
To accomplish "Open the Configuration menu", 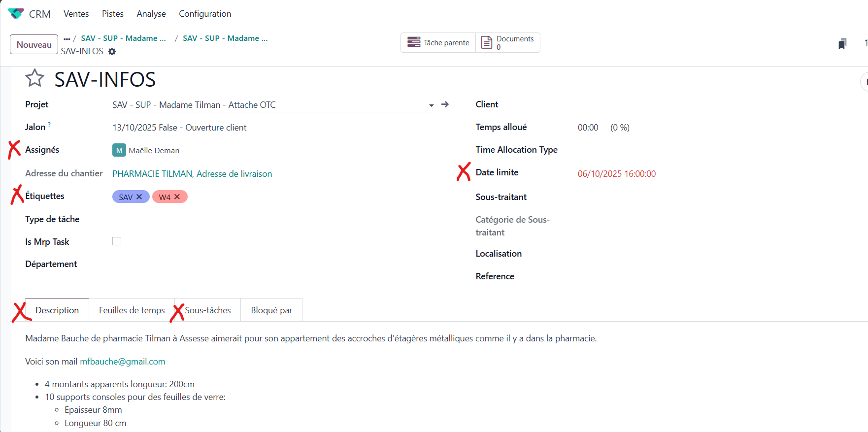I will (x=205, y=14).
